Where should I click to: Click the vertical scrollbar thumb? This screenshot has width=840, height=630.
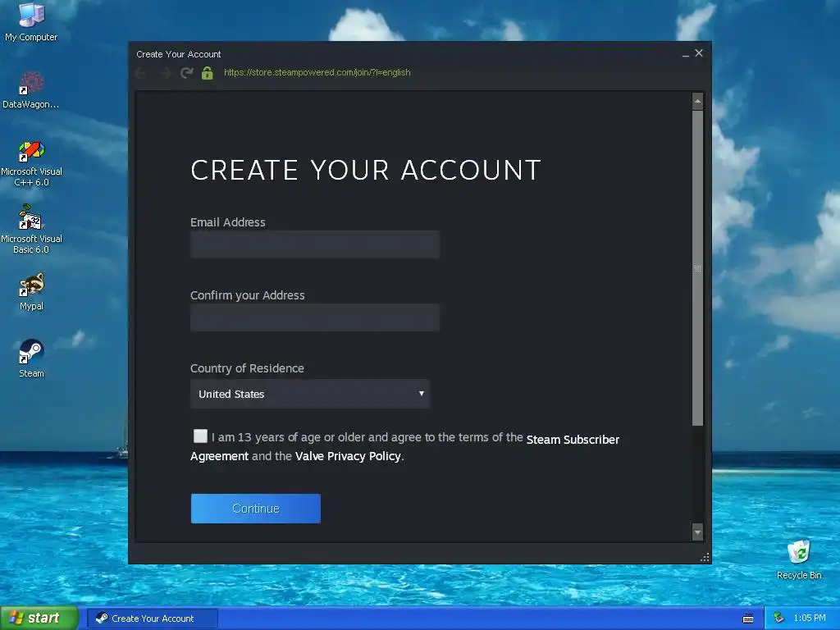pos(697,268)
